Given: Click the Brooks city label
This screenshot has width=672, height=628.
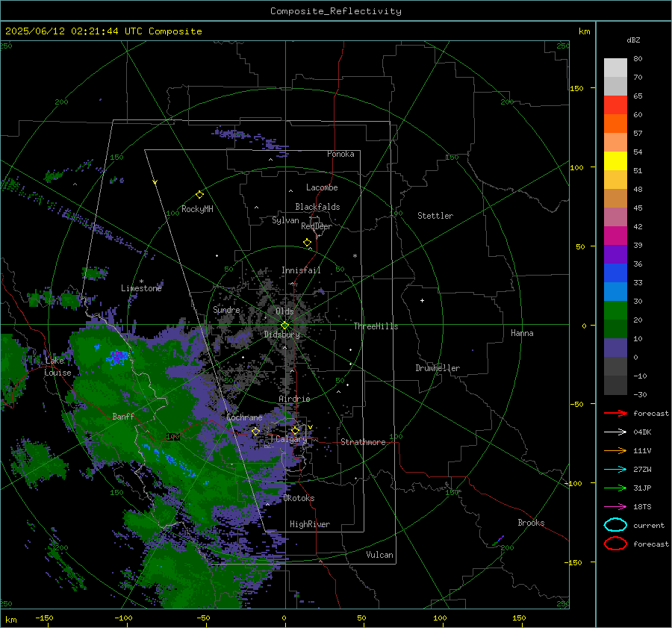Looking at the screenshot, I should tap(531, 523).
